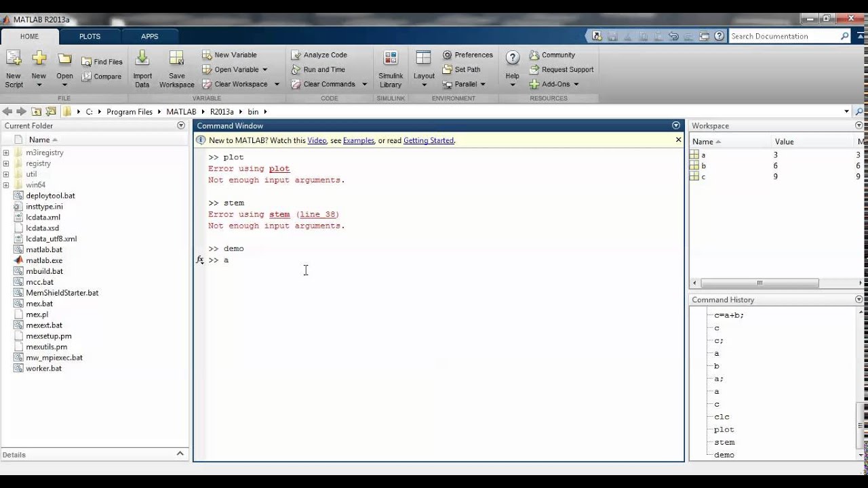Click the Analyze Code button
Screen dimensions: 868x488
coord(319,55)
